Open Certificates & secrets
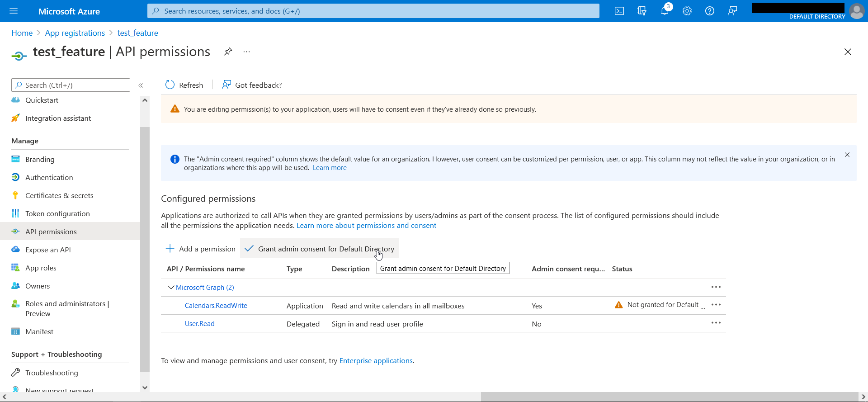 (59, 195)
